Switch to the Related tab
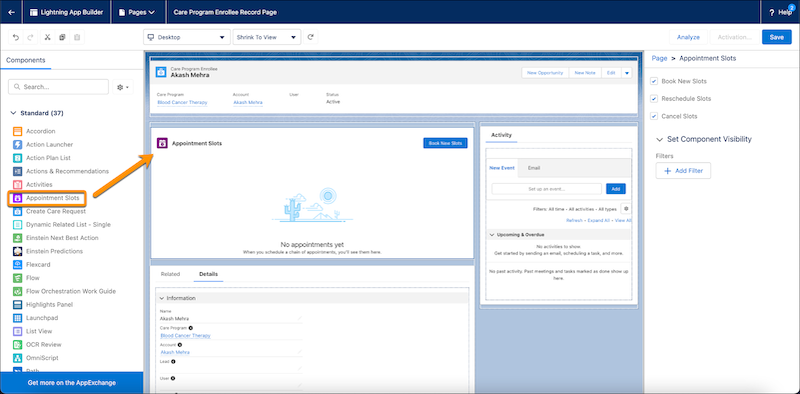 170,274
